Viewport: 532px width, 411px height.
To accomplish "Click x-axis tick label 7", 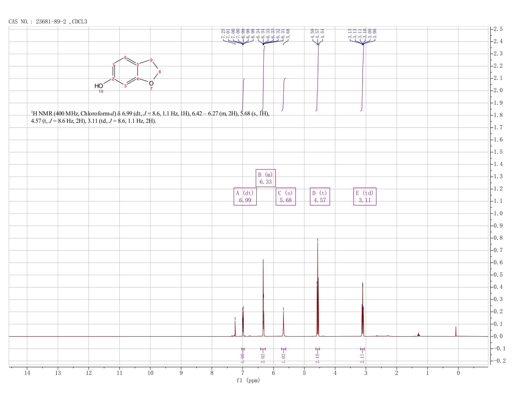I will (x=242, y=373).
